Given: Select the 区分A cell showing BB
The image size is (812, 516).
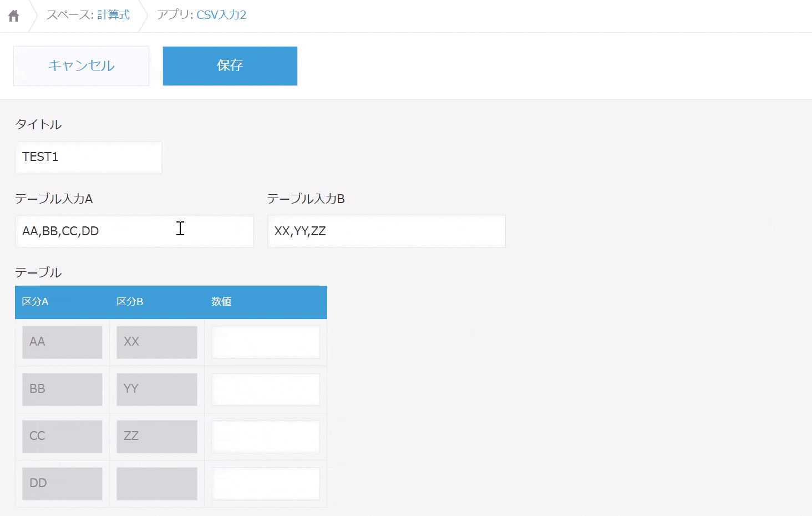Looking at the screenshot, I should click(62, 389).
